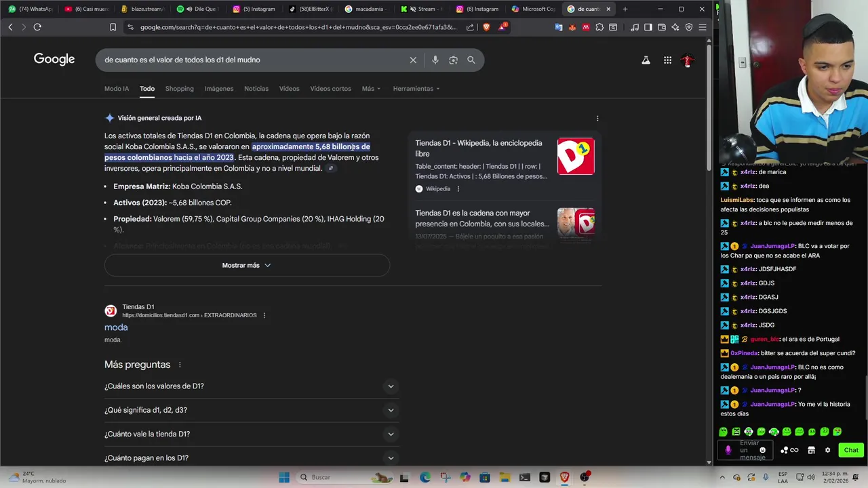Open Wikipedia result three-dot menu
This screenshot has width=868, height=488.
(x=458, y=189)
